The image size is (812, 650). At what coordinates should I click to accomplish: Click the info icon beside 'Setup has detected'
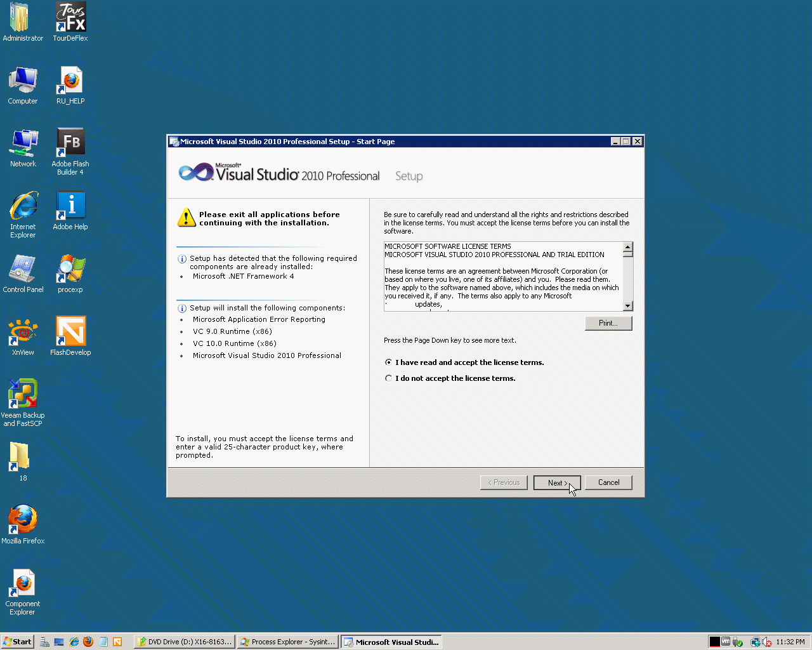click(182, 259)
